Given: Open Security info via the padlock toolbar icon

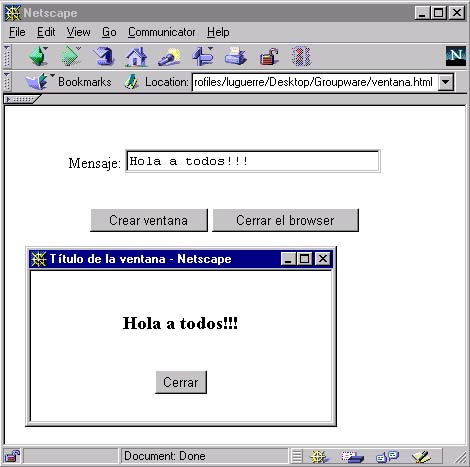Looking at the screenshot, I should pos(269,57).
